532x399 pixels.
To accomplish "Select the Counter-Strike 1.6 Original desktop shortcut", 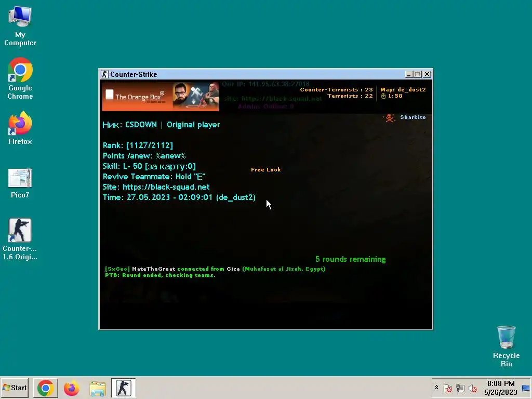I will coord(20,239).
